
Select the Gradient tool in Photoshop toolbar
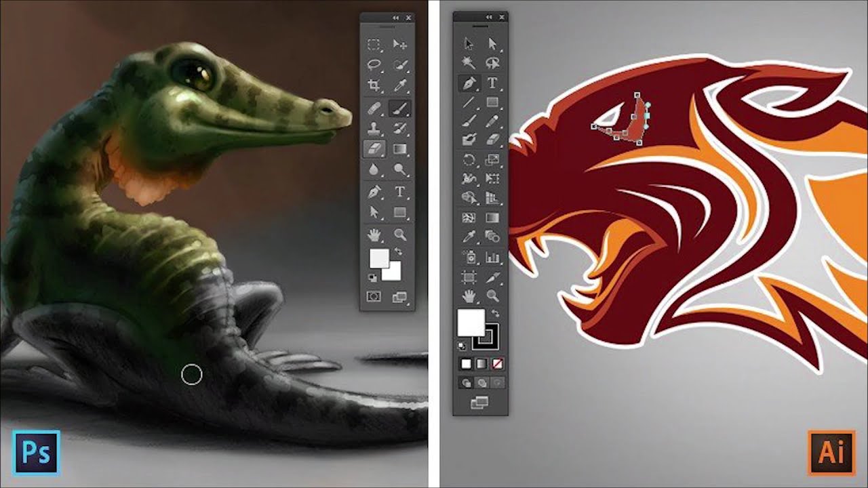coord(400,148)
